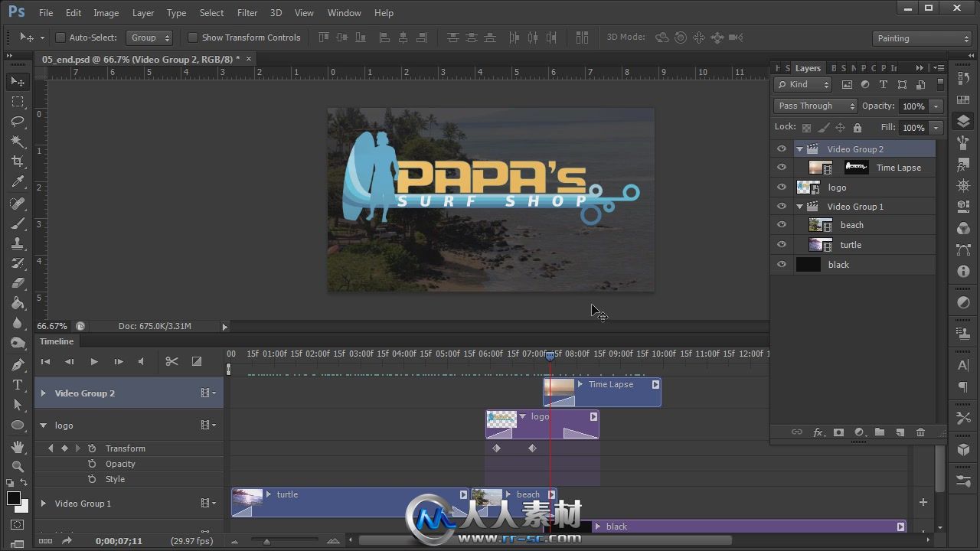The width and height of the screenshot is (980, 551).
Task: Toggle Transform keyframe stopwatch on logo track
Action: point(92,448)
